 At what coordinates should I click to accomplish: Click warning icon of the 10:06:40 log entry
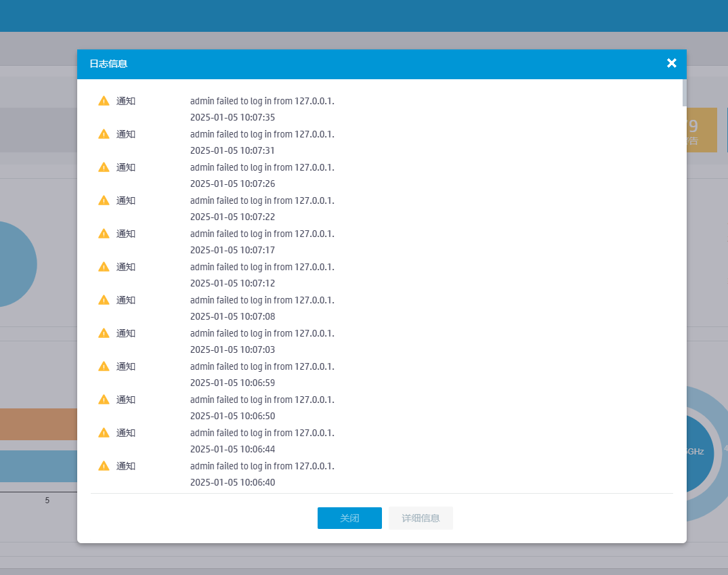[x=104, y=467]
